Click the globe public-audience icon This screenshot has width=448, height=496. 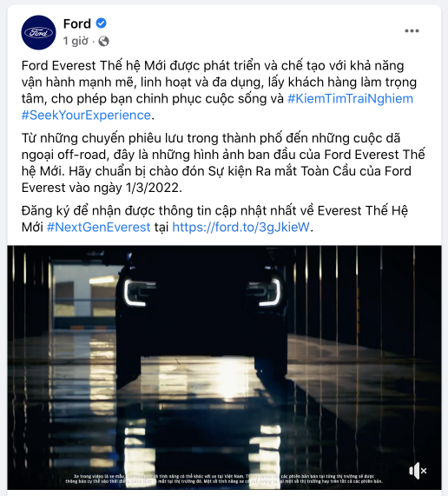pyautogui.click(x=103, y=41)
